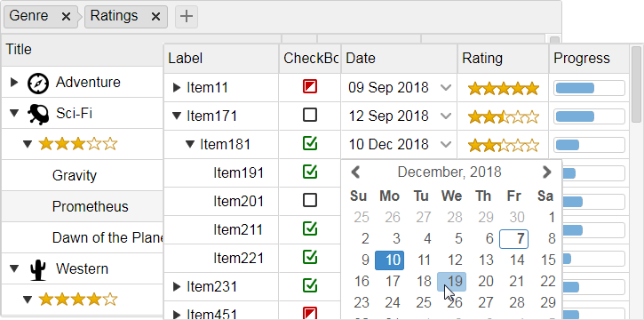Image resolution: width=644 pixels, height=320 pixels.
Task: Go to next month in calendar
Action: pyautogui.click(x=546, y=172)
